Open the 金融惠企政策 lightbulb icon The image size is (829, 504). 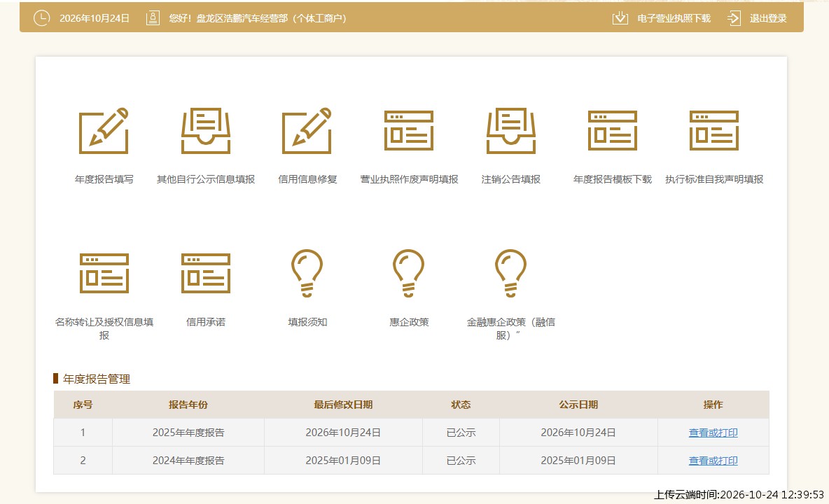coord(510,273)
